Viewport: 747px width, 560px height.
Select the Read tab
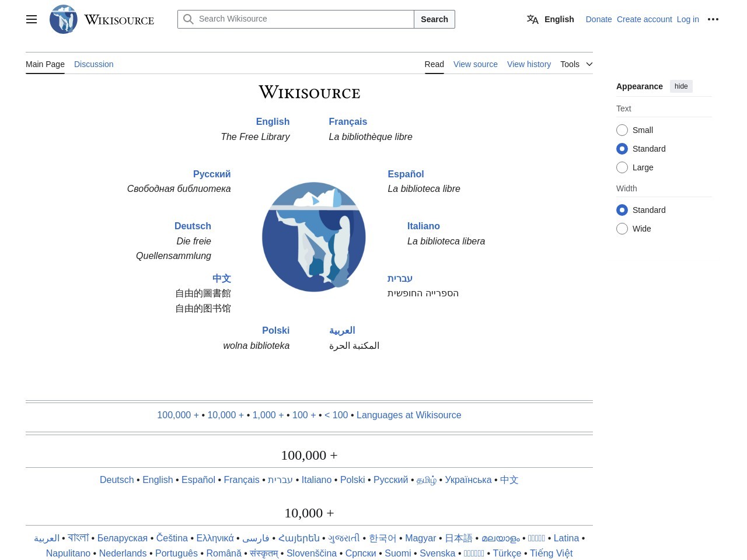click(434, 64)
